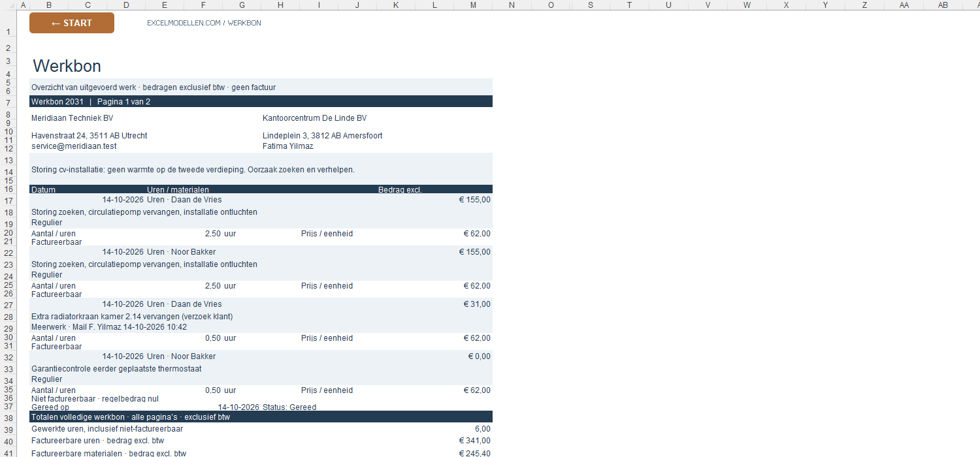Select Kantoorcentrum De Linde BV cell
The width and height of the screenshot is (980, 457).
coord(314,118)
